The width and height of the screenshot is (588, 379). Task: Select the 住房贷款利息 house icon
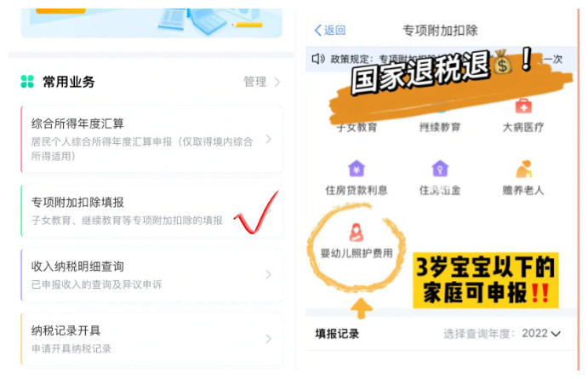[357, 168]
